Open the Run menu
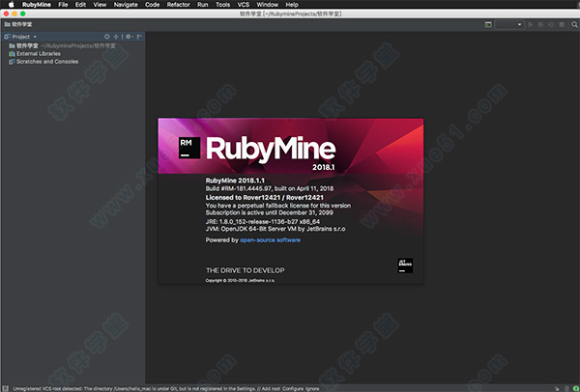580x392 pixels. point(202,5)
